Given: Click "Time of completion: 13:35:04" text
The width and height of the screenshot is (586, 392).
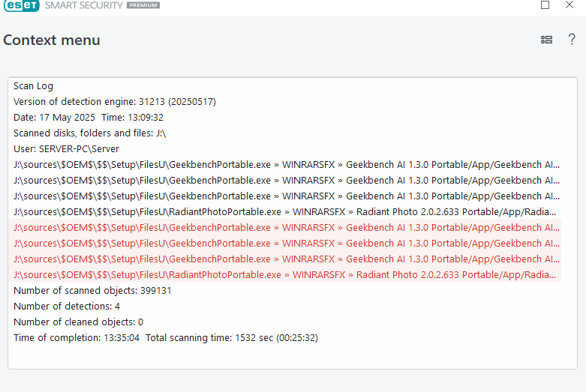Looking at the screenshot, I should [x=77, y=337].
